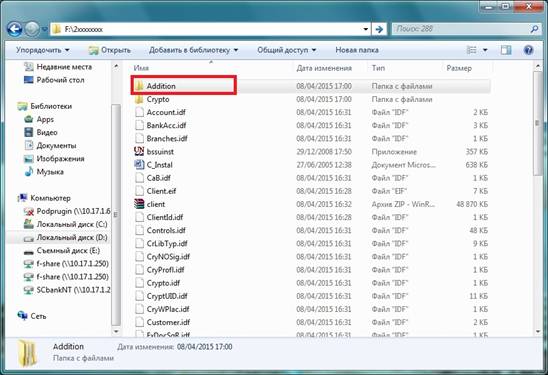548x375 pixels.
Task: Open Podprugin network drive
Action: pyautogui.click(x=67, y=211)
